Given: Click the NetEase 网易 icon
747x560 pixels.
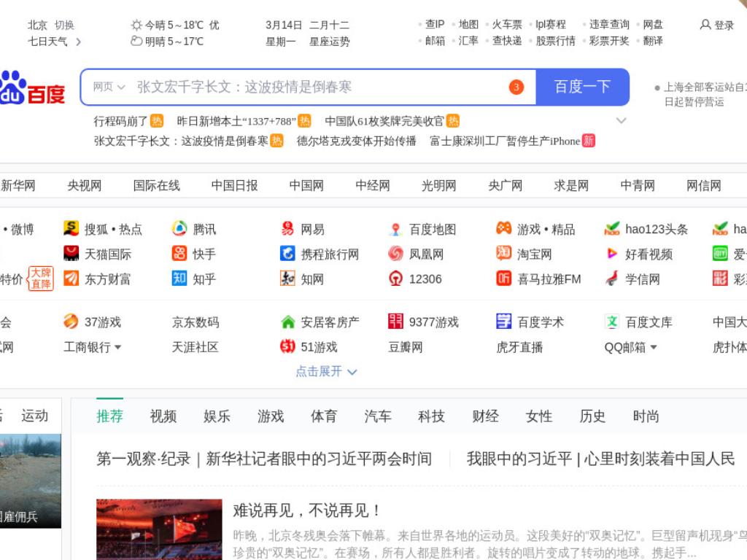Looking at the screenshot, I should [287, 228].
